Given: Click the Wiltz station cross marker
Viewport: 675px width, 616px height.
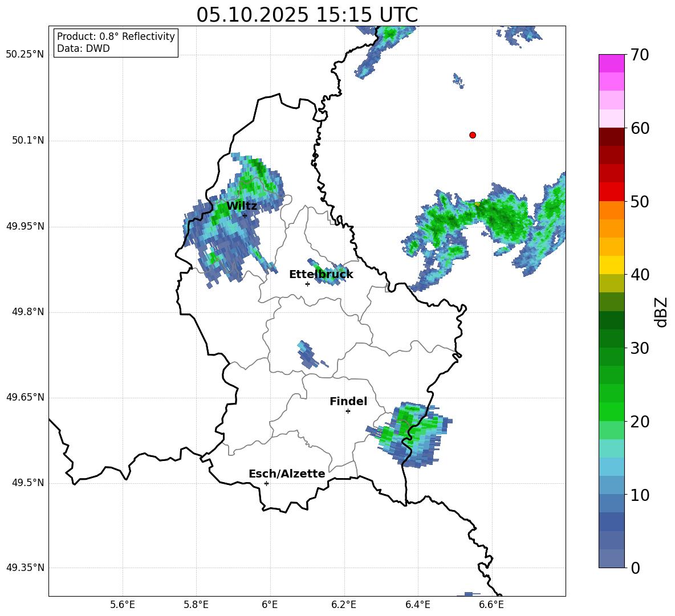Looking at the screenshot, I should pos(245,215).
